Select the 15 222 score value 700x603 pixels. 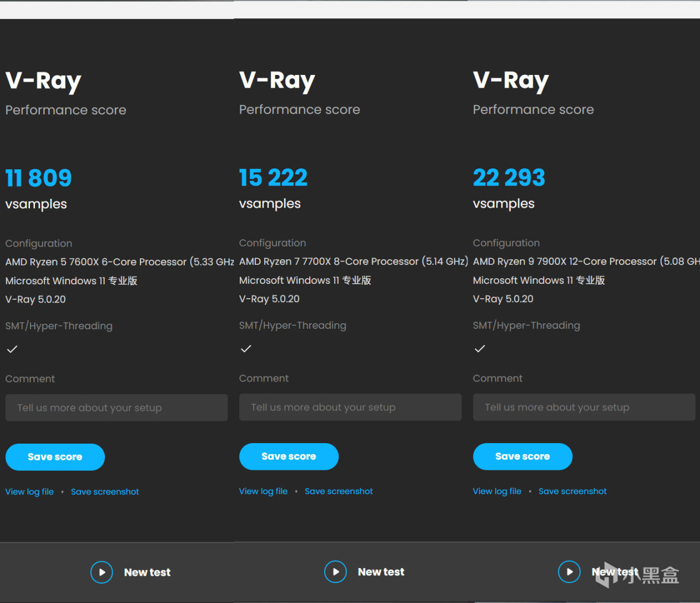pyautogui.click(x=273, y=178)
